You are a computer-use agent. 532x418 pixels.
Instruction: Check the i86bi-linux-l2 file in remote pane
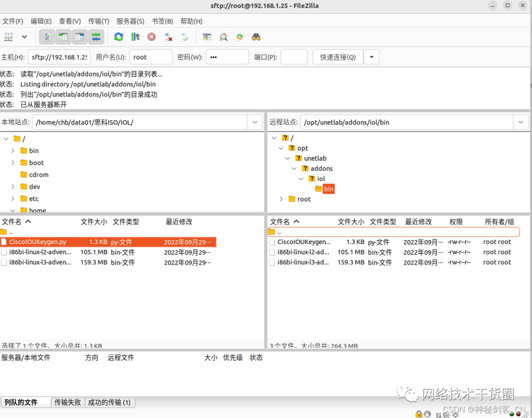[x=271, y=252]
